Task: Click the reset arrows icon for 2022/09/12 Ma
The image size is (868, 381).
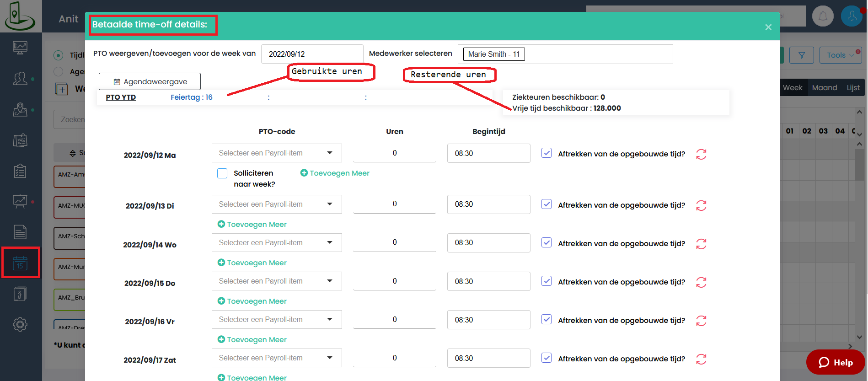Action: pos(701,154)
